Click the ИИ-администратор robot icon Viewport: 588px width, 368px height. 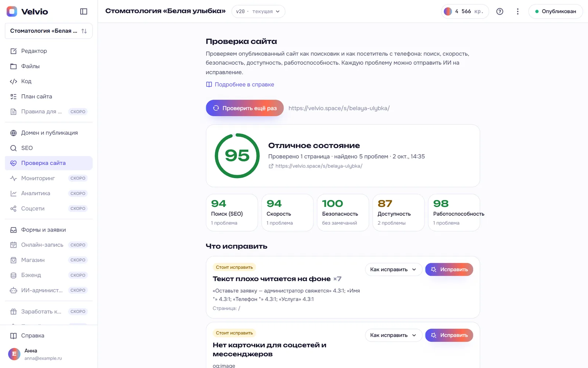point(14,290)
